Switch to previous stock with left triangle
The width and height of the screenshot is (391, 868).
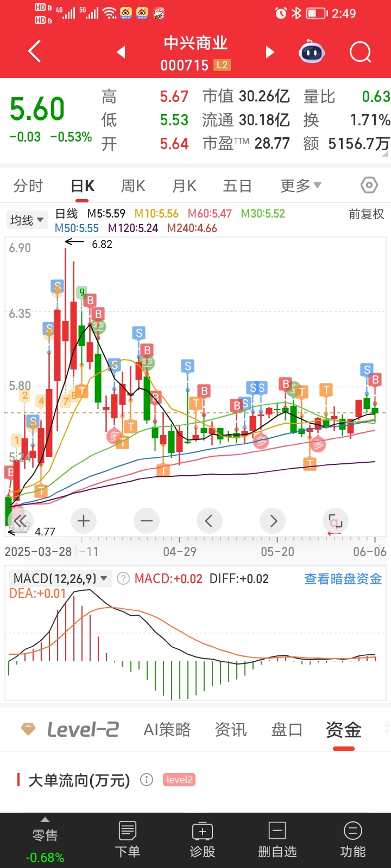121,52
